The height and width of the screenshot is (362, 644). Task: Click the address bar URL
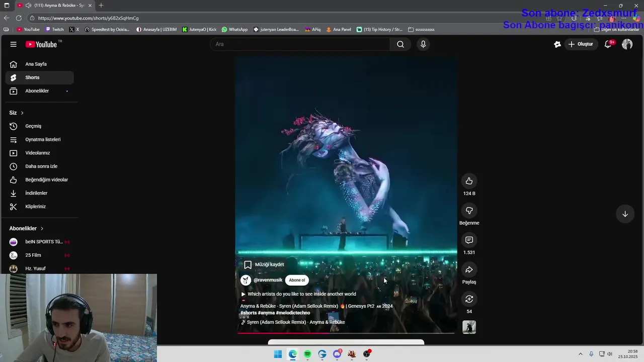pyautogui.click(x=88, y=18)
